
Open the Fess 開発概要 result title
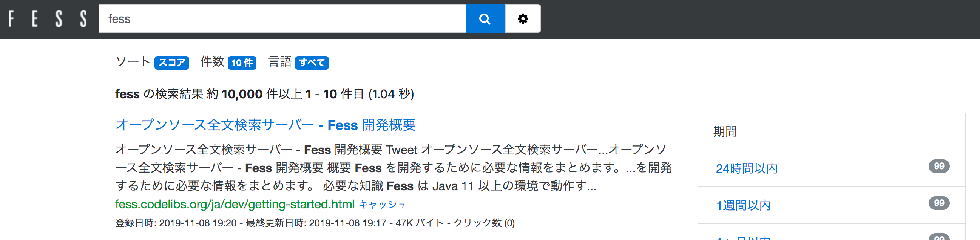pos(265,125)
